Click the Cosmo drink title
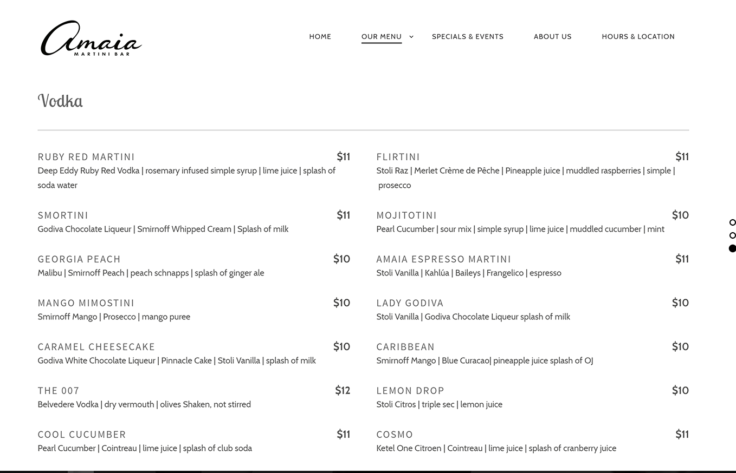Viewport: 736px width, 473px height. [x=394, y=435]
